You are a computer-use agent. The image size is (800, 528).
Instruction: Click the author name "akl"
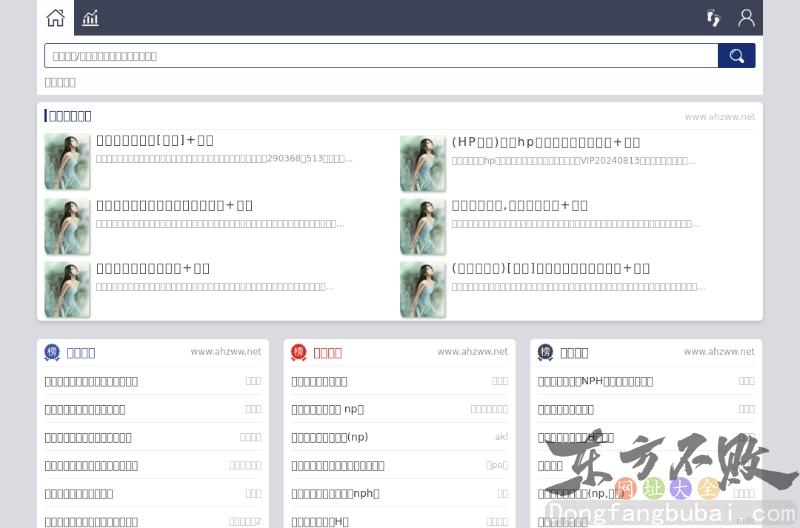[x=501, y=437]
